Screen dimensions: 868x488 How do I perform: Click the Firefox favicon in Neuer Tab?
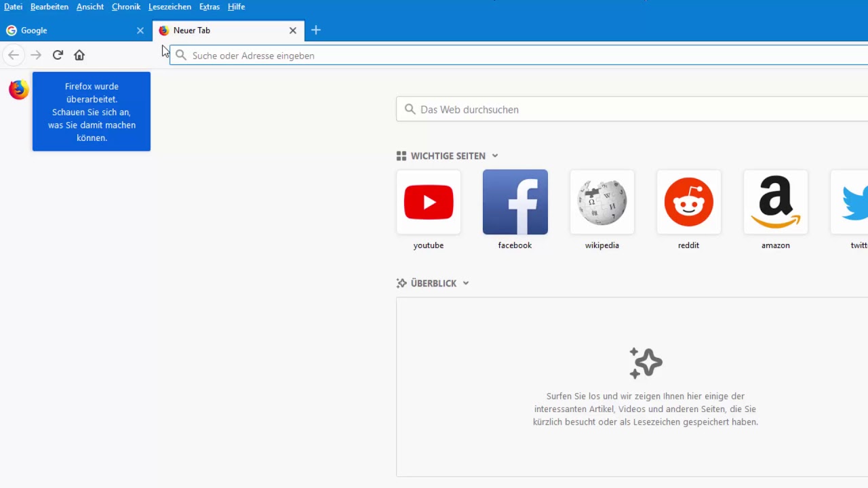(x=163, y=30)
